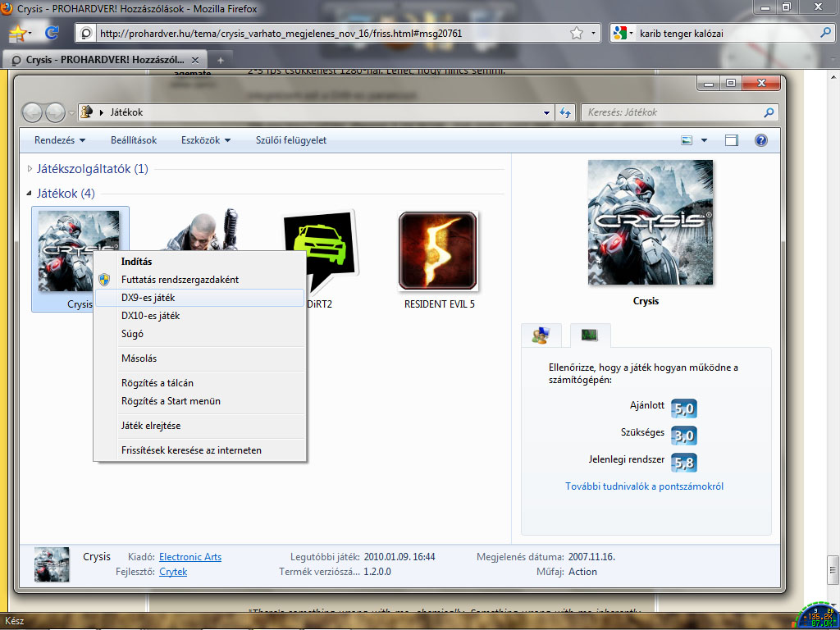Bookmark this page using the URL bar star
This screenshot has width=840, height=630.
tap(577, 33)
